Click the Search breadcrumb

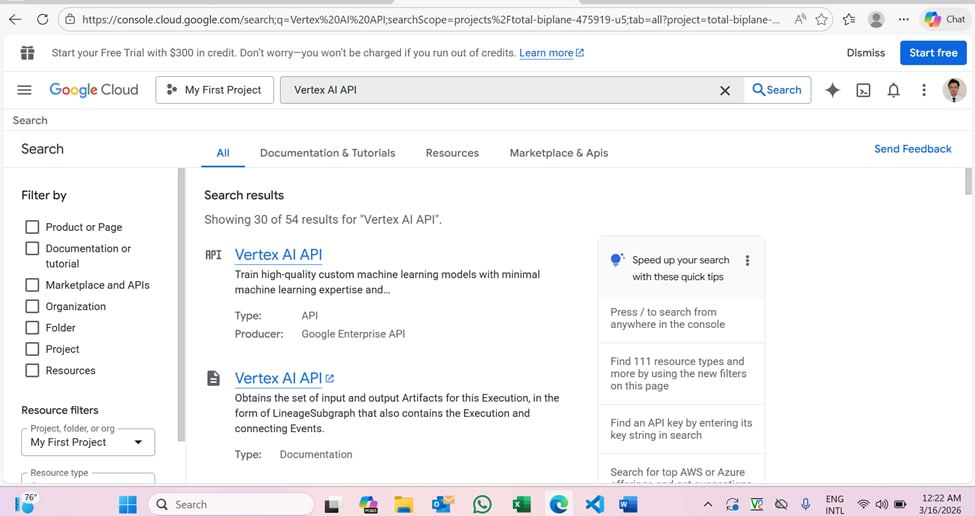tap(30, 121)
